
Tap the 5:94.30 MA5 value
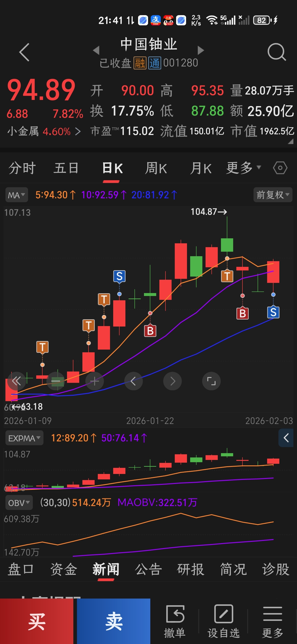click(55, 195)
